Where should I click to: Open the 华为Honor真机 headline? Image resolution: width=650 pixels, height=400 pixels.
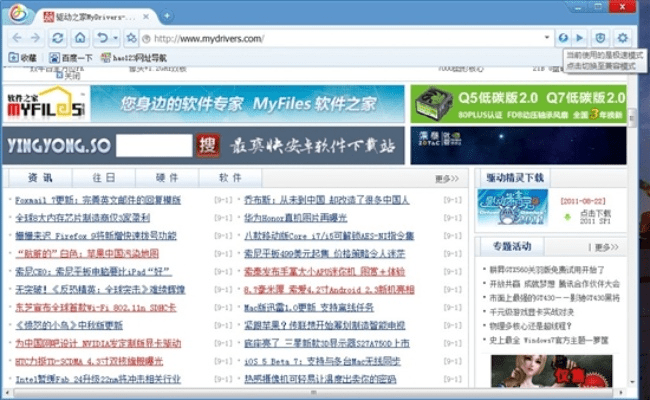click(x=295, y=218)
